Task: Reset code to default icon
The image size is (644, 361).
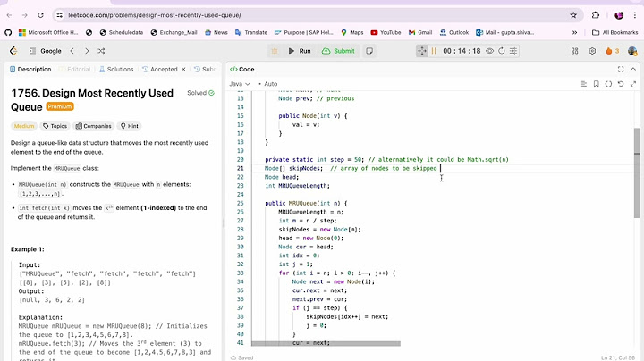Action: [x=621, y=84]
